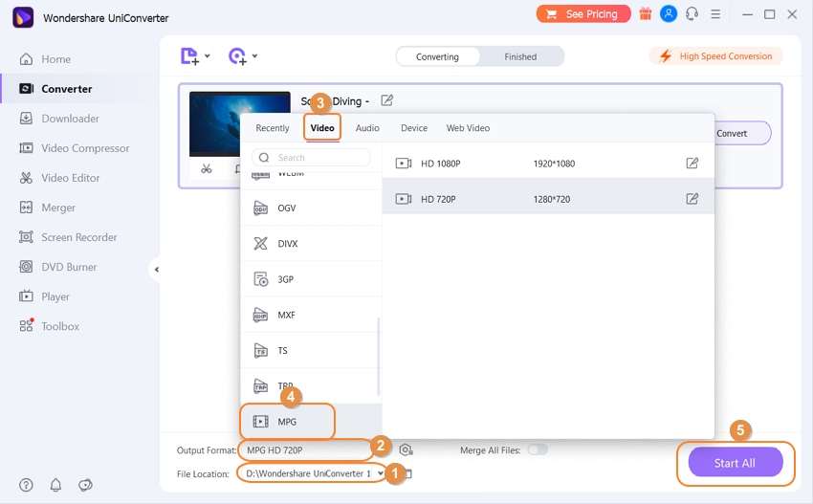
Task: Open the notifications bell icon
Action: (x=55, y=485)
